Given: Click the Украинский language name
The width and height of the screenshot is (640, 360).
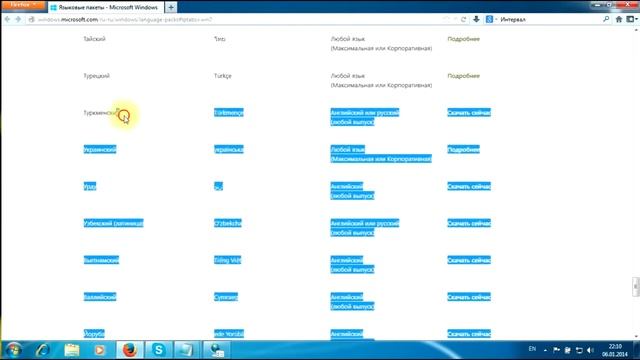Looking at the screenshot, I should pos(100,149).
